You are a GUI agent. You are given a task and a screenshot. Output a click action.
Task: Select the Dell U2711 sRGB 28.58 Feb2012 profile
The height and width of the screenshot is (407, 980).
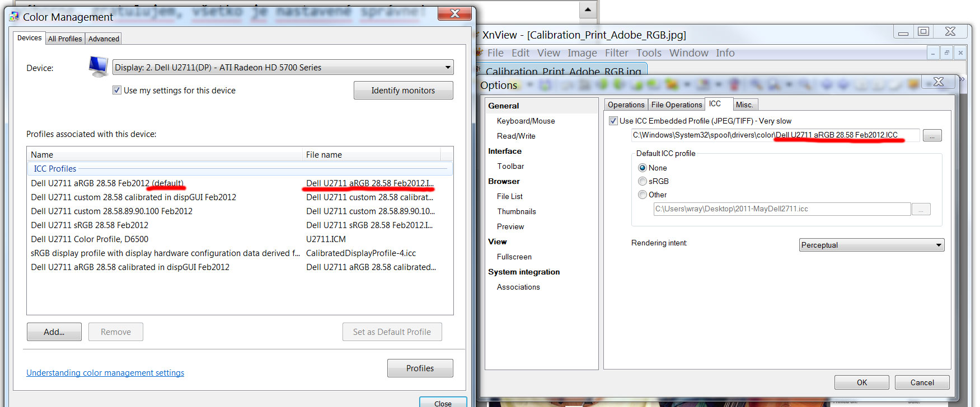click(x=90, y=225)
